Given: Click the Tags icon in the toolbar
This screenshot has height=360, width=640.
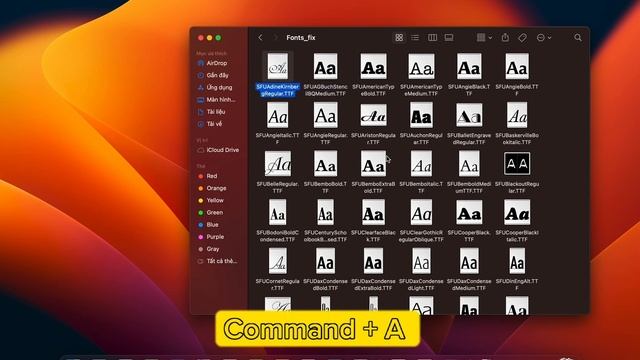Looking at the screenshot, I should pos(522,38).
